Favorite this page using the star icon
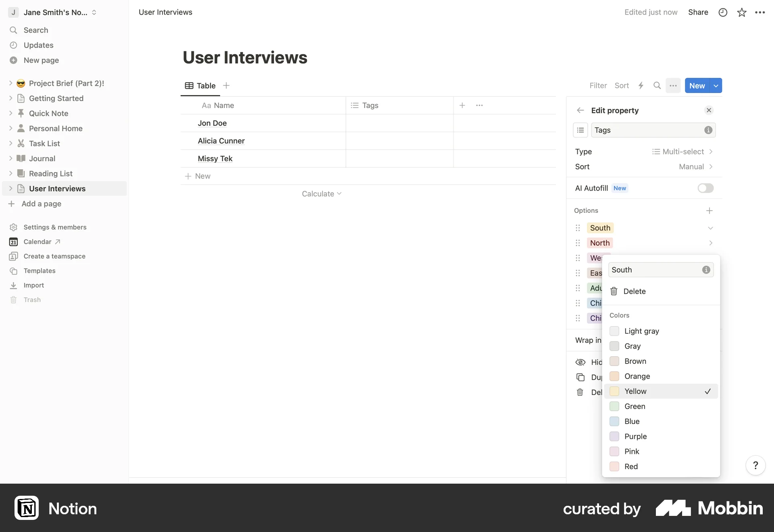The image size is (774, 532). (x=741, y=12)
